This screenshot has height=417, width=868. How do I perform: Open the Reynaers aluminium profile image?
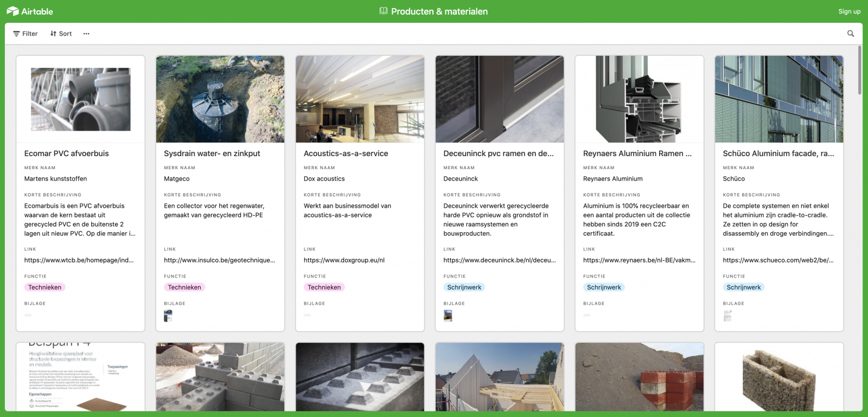(640, 99)
